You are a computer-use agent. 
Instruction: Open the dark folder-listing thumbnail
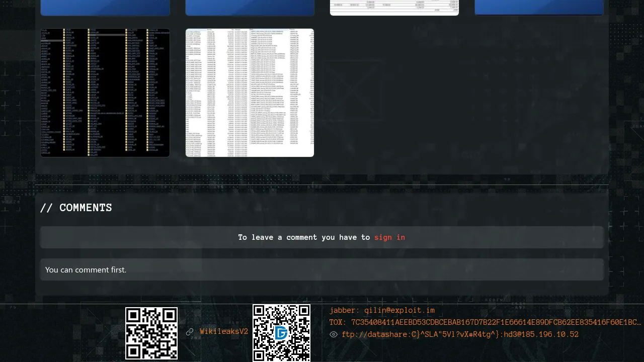coord(105,93)
